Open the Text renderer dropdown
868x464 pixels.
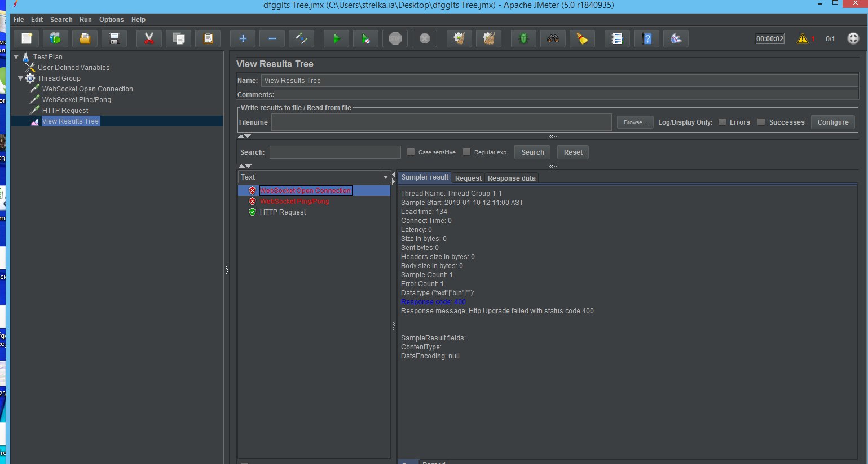tap(386, 177)
